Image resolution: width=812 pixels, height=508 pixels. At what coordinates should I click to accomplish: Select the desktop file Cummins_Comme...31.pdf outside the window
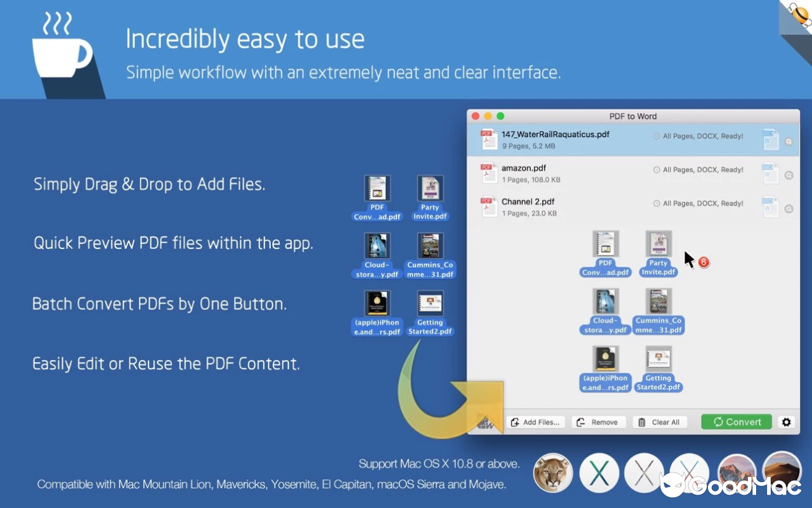430,256
